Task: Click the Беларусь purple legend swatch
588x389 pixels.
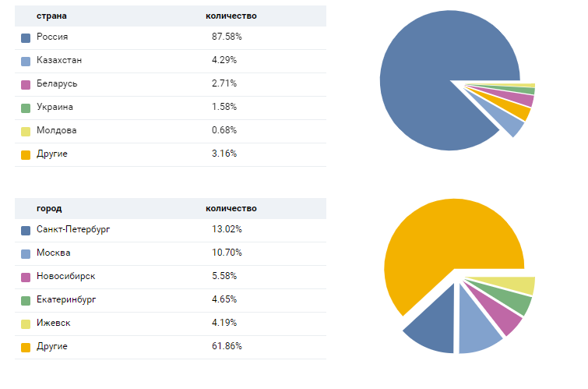Action: tap(26, 84)
